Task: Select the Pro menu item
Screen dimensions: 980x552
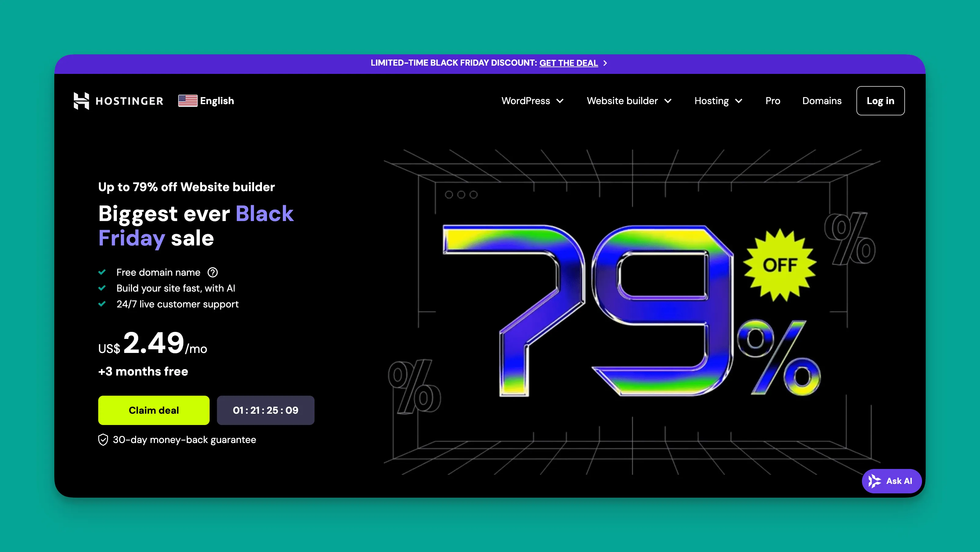Action: click(773, 100)
